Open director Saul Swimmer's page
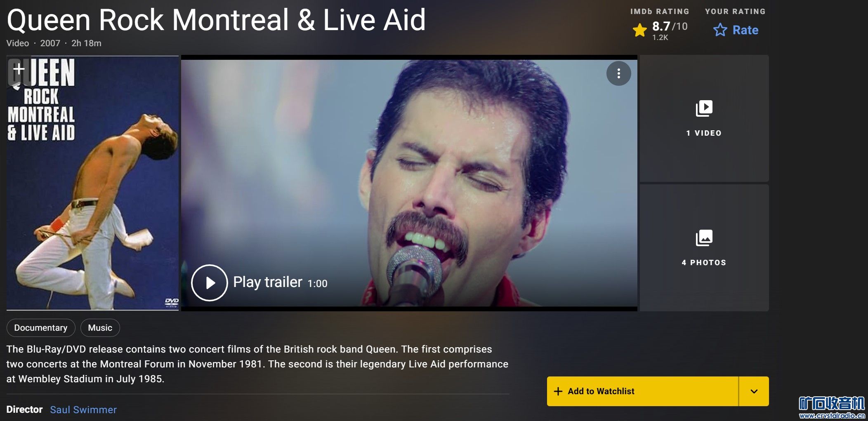 click(x=83, y=409)
